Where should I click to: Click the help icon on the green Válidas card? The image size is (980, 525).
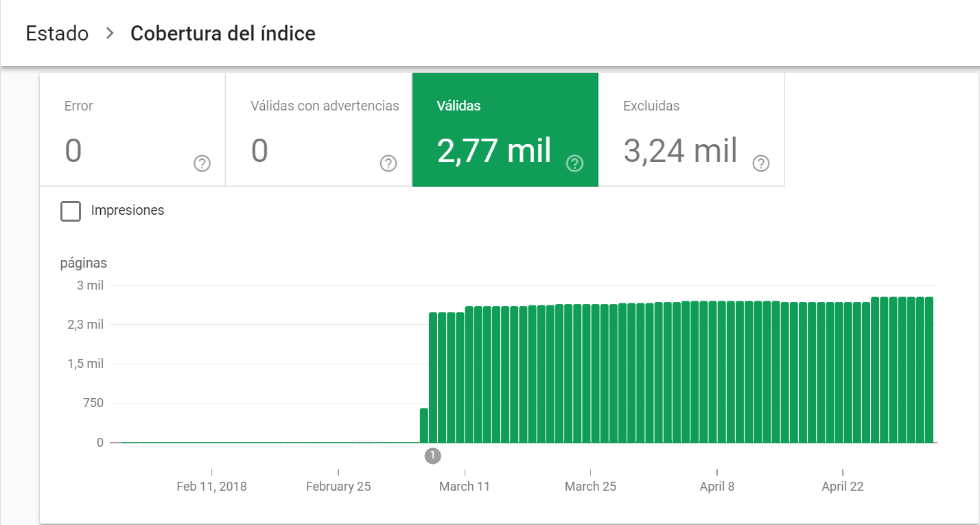574,163
